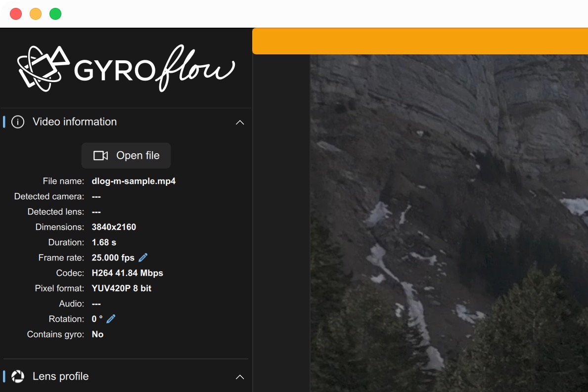Select file name dlog-m-sample.mp4
Image resolution: width=588 pixels, height=392 pixels.
pos(134,181)
